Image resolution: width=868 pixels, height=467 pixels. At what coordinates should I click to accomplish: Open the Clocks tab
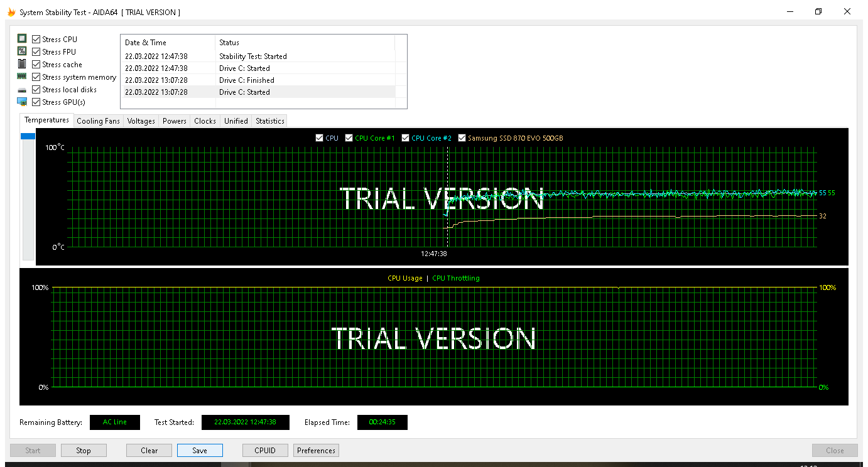[x=205, y=121]
